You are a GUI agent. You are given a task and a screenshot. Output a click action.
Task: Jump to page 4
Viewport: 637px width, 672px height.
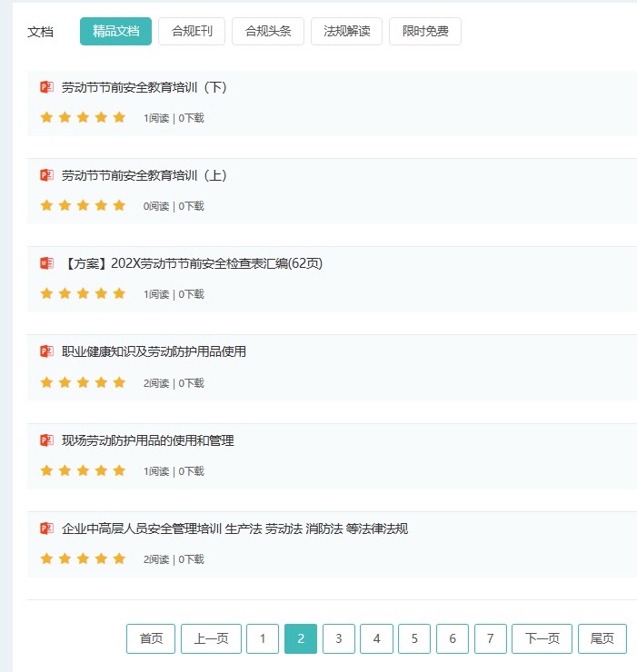click(x=376, y=638)
